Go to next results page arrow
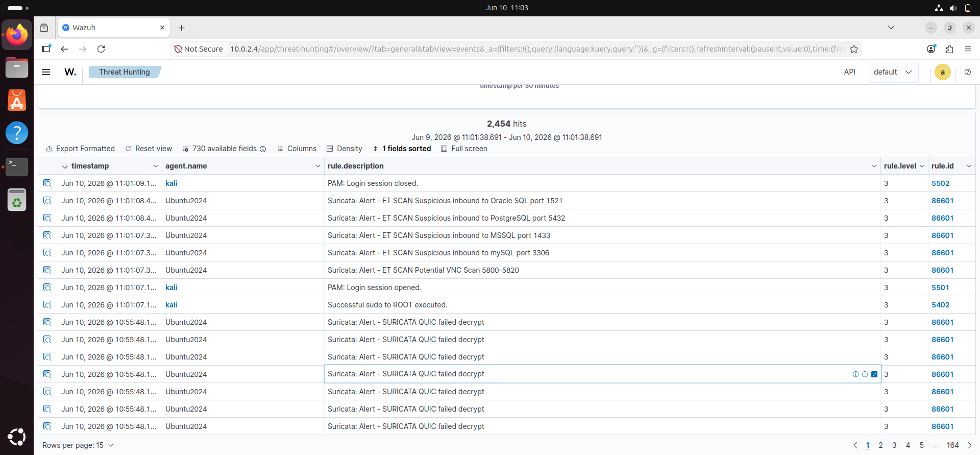This screenshot has width=980, height=455. [970, 445]
